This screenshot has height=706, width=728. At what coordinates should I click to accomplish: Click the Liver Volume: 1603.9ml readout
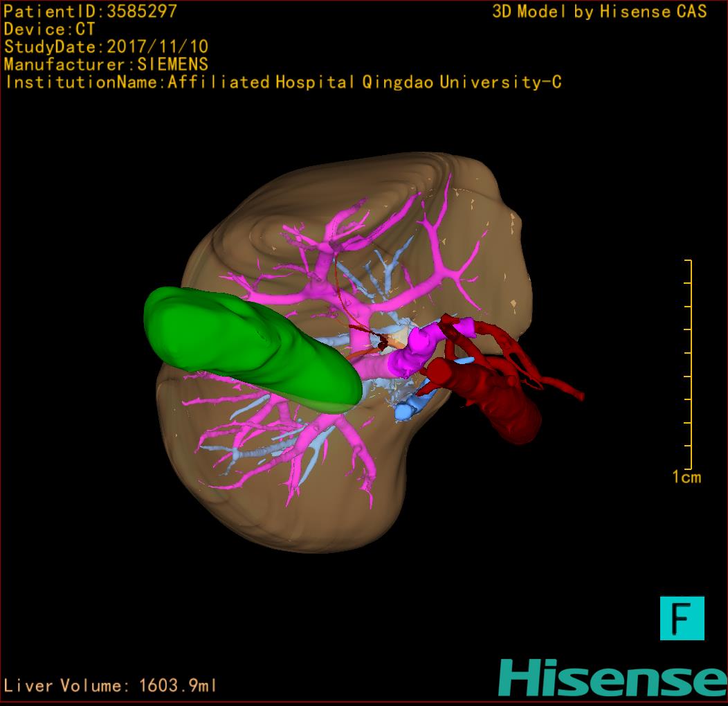coord(111,686)
